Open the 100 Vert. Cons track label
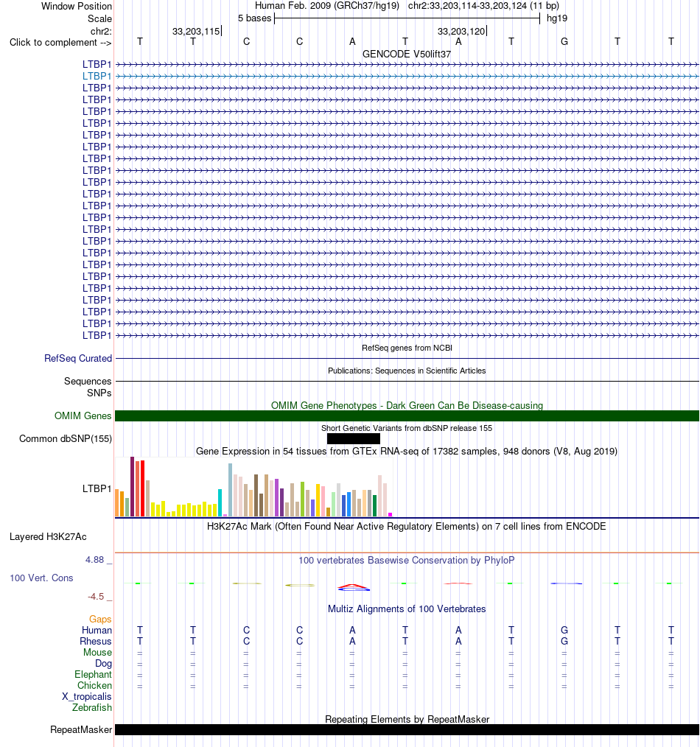This screenshot has height=747, width=700. [x=41, y=578]
